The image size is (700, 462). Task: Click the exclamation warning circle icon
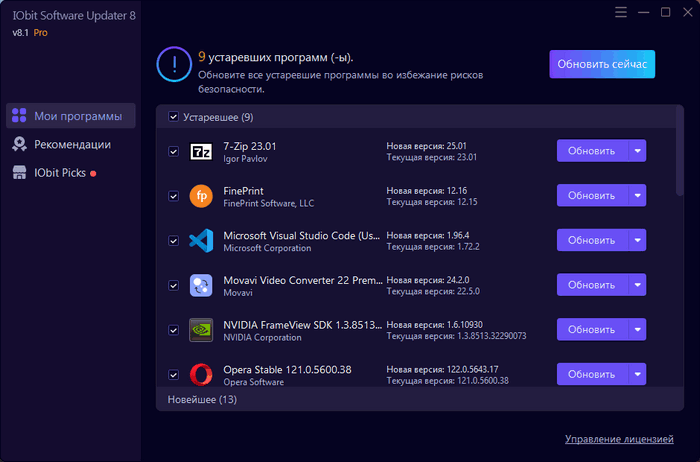click(x=174, y=64)
